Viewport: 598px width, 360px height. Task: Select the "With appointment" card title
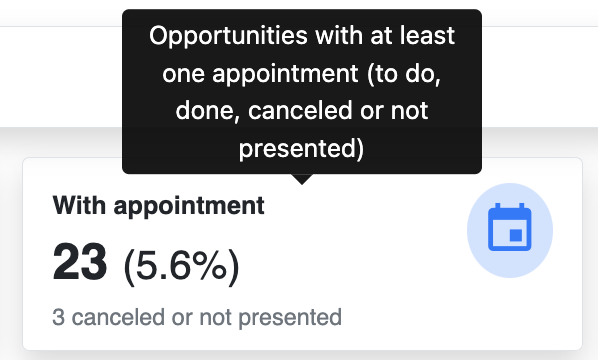[158, 206]
